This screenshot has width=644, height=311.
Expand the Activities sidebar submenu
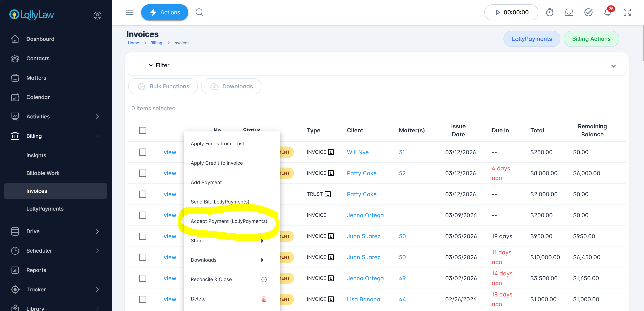97,117
